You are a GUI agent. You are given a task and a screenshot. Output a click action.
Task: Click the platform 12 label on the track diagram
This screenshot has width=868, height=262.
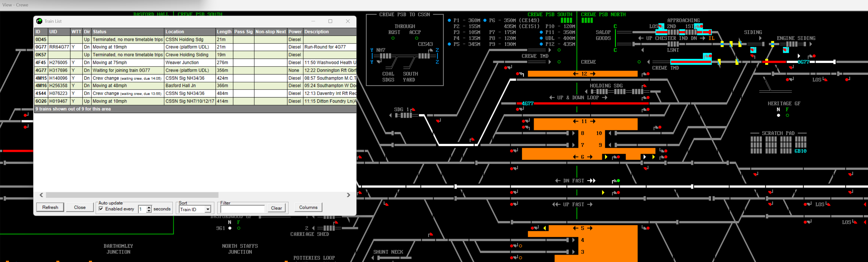[x=584, y=74]
